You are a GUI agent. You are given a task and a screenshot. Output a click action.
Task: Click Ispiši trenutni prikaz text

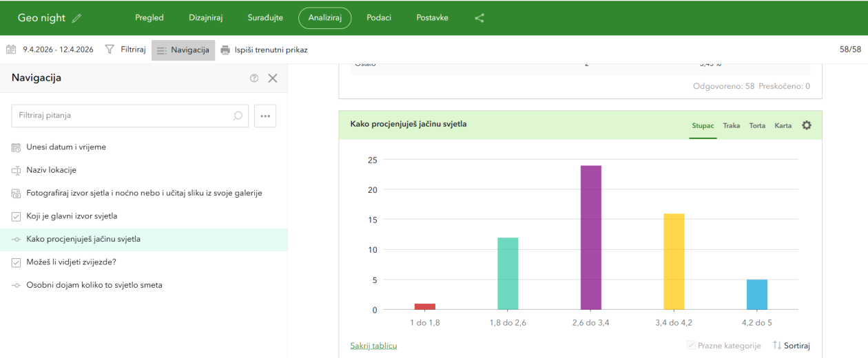(x=271, y=50)
